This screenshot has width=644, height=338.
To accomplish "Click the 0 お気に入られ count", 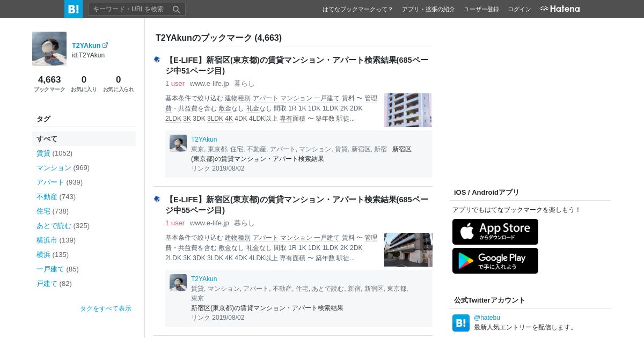I will tap(119, 84).
